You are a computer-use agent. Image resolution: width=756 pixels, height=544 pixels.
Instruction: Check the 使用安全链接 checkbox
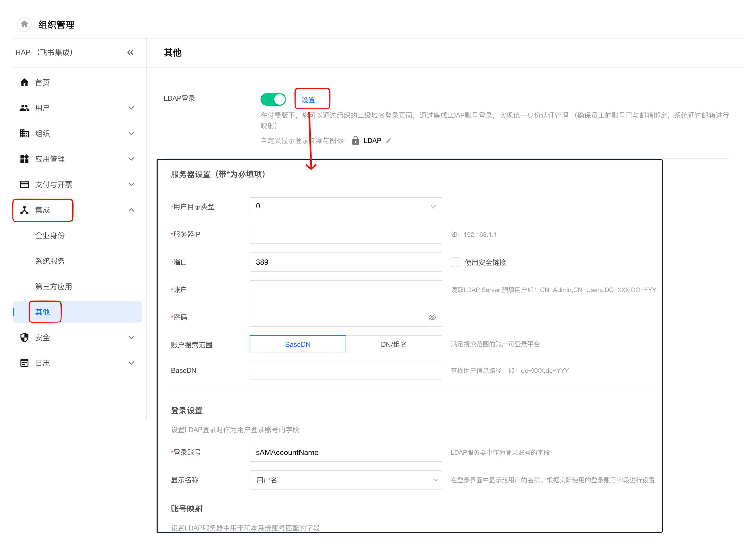point(455,262)
